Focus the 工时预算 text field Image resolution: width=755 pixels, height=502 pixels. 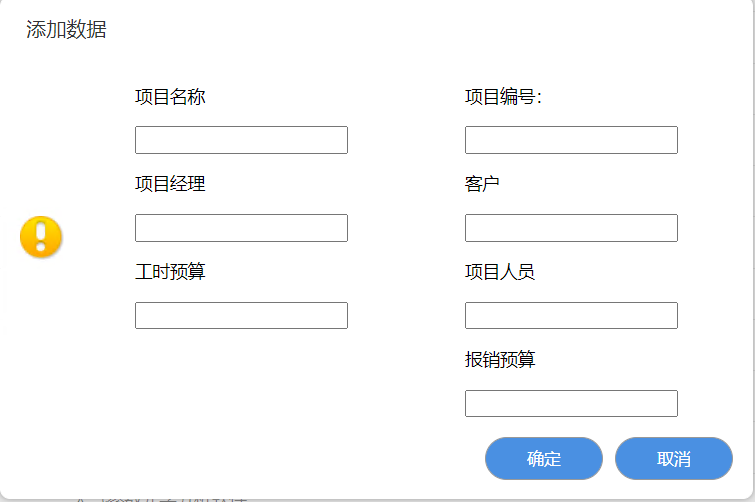click(x=241, y=316)
